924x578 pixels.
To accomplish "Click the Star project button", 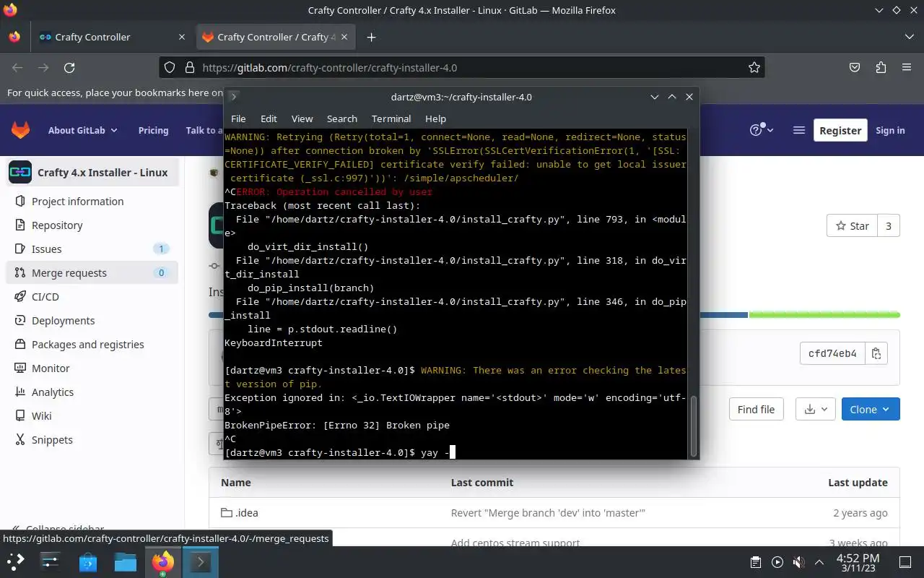I will 852,225.
